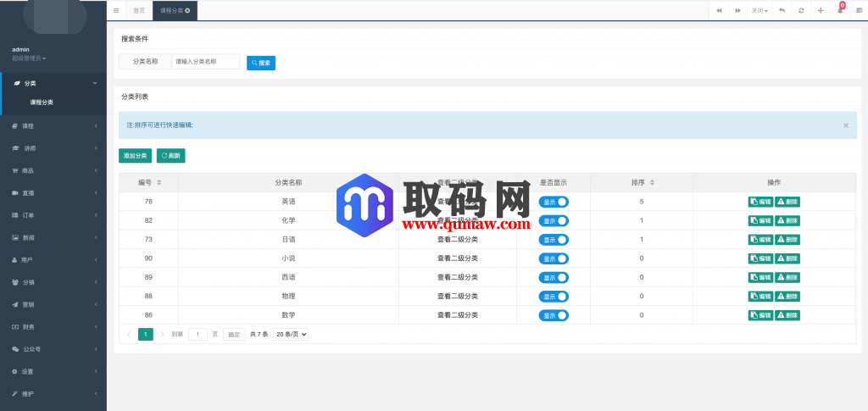868x411 pixels.
Task: Expand the 维护 sidebar menu chevron
Action: coord(96,394)
